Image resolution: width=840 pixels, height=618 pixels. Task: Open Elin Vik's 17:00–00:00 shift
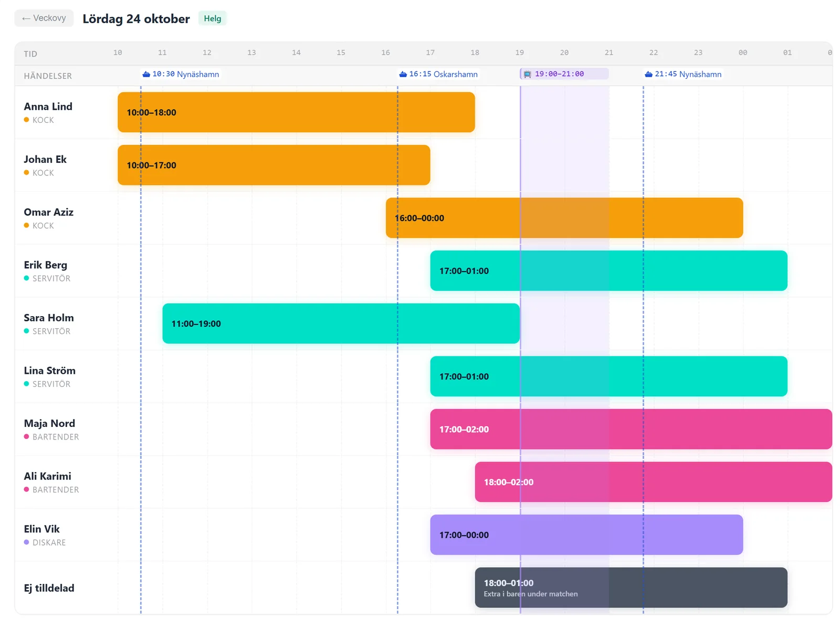tap(586, 535)
